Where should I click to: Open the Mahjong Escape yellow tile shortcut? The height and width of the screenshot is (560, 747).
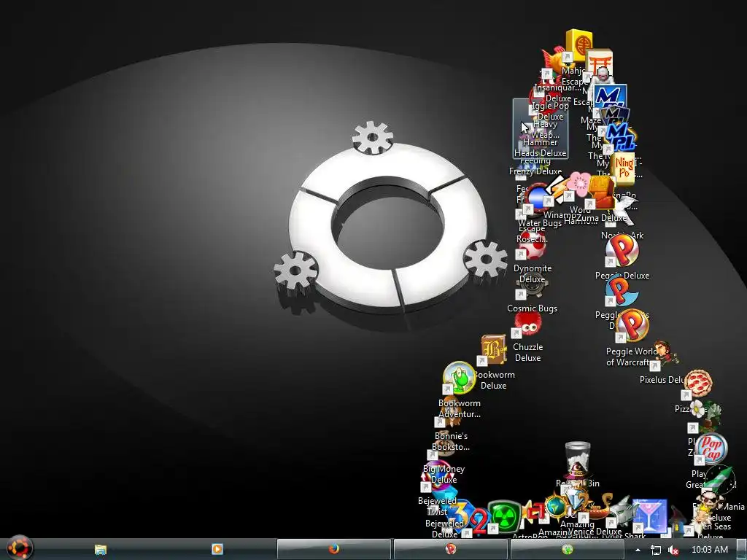tap(579, 46)
